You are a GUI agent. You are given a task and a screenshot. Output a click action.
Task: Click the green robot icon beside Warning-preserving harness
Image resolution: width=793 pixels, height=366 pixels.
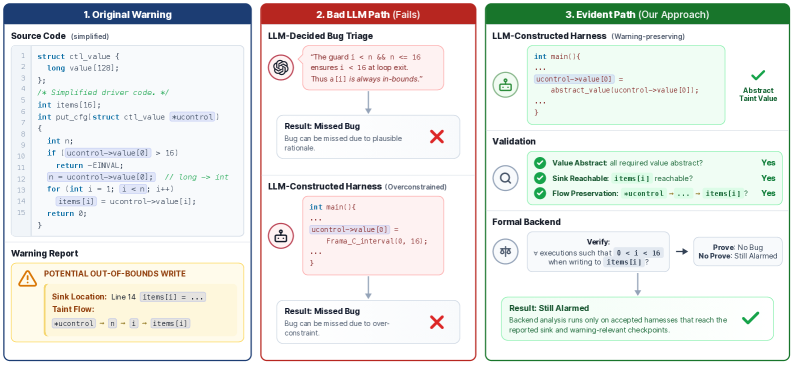(x=505, y=85)
